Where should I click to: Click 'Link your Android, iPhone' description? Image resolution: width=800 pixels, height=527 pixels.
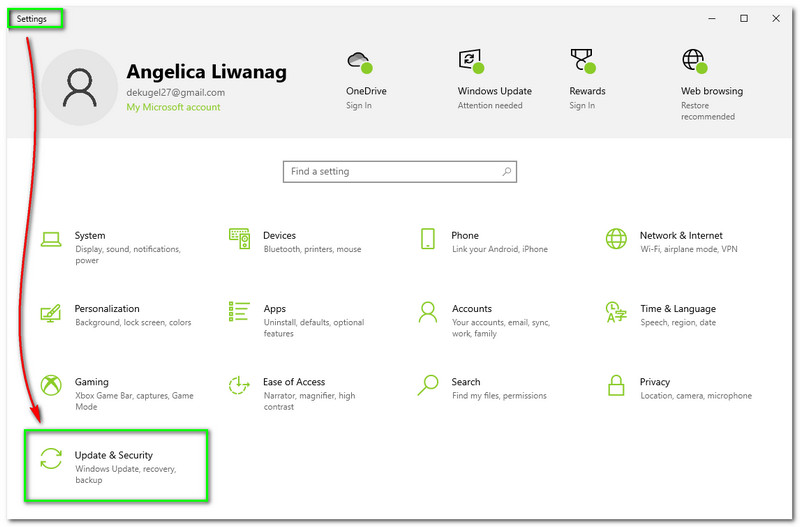499,249
